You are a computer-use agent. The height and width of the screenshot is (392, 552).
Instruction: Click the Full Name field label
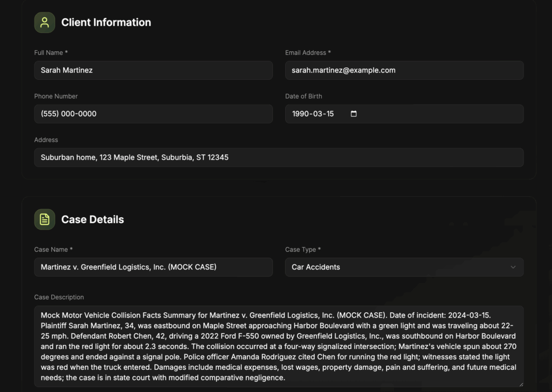click(x=51, y=53)
